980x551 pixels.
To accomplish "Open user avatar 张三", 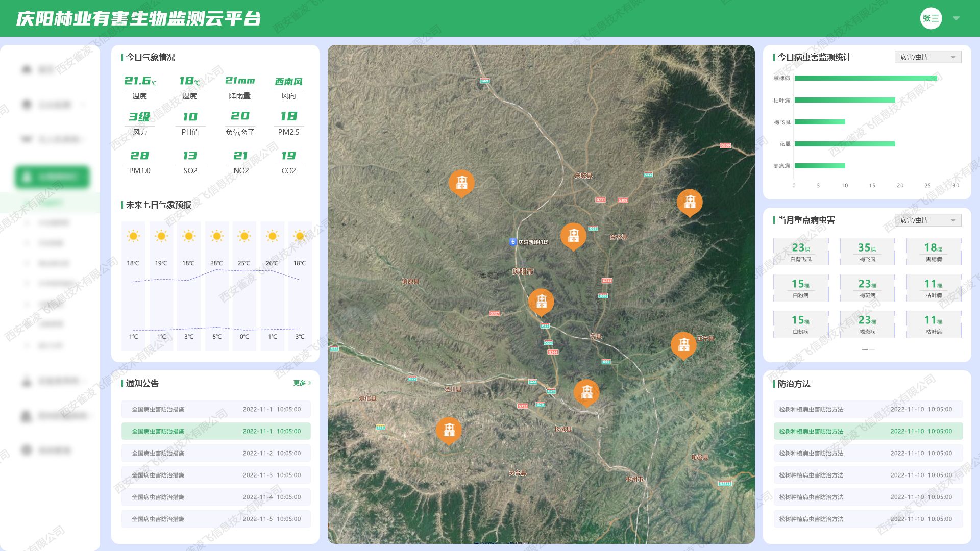I will point(930,18).
